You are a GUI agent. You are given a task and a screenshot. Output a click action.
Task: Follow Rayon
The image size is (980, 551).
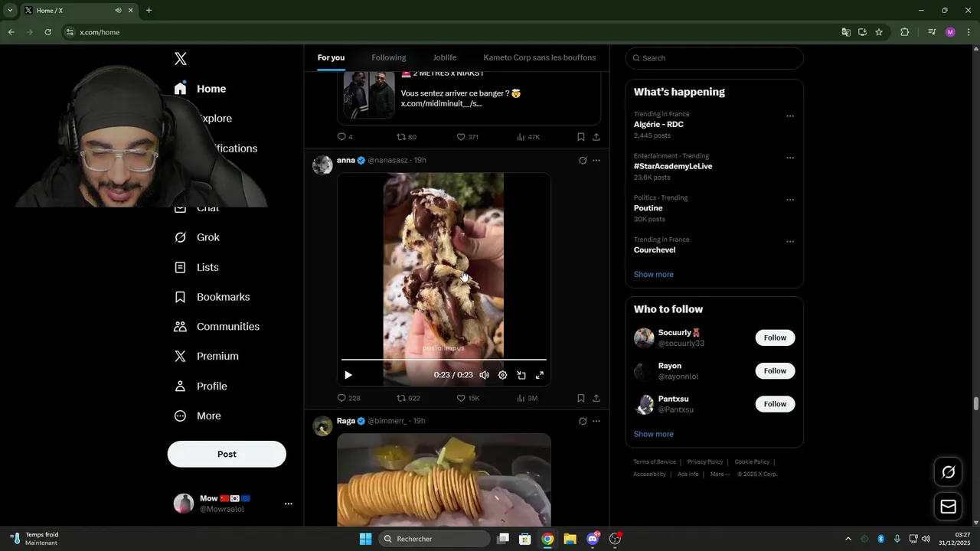[775, 371]
